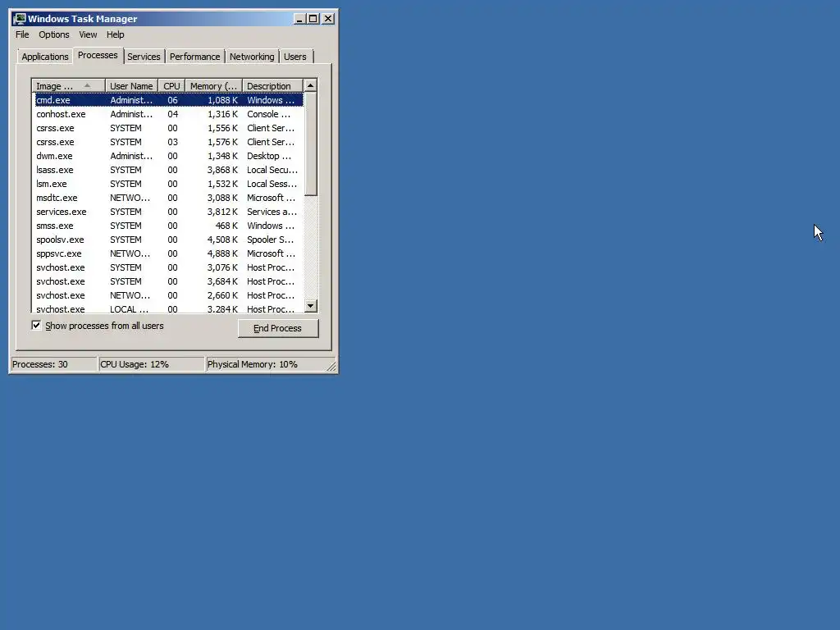The width and height of the screenshot is (840, 630).
Task: Select the sppsvc.exe process
Action: click(168, 253)
